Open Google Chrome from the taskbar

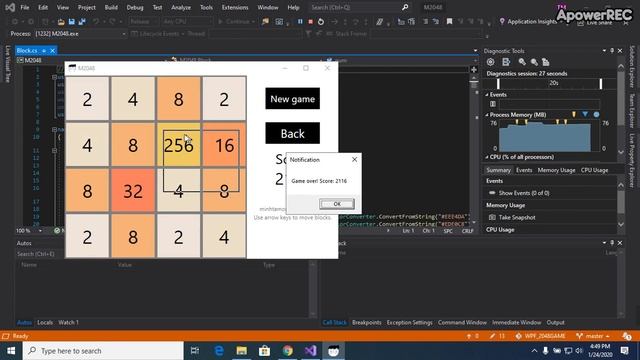(x=287, y=351)
